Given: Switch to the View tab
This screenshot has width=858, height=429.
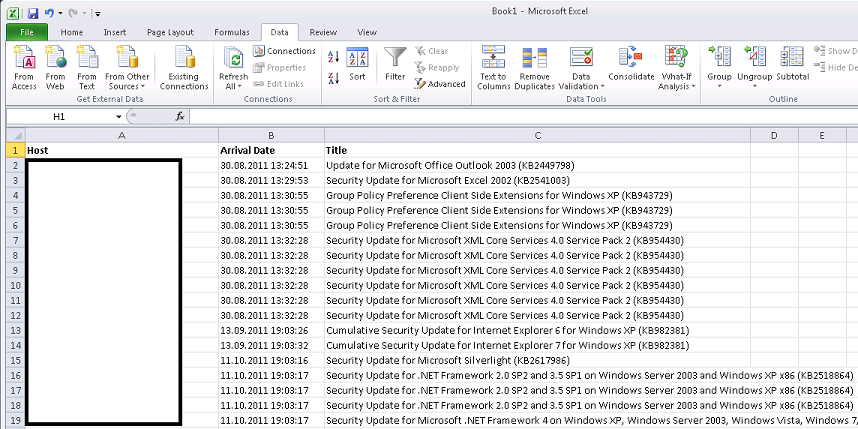Looking at the screenshot, I should click(x=367, y=32).
